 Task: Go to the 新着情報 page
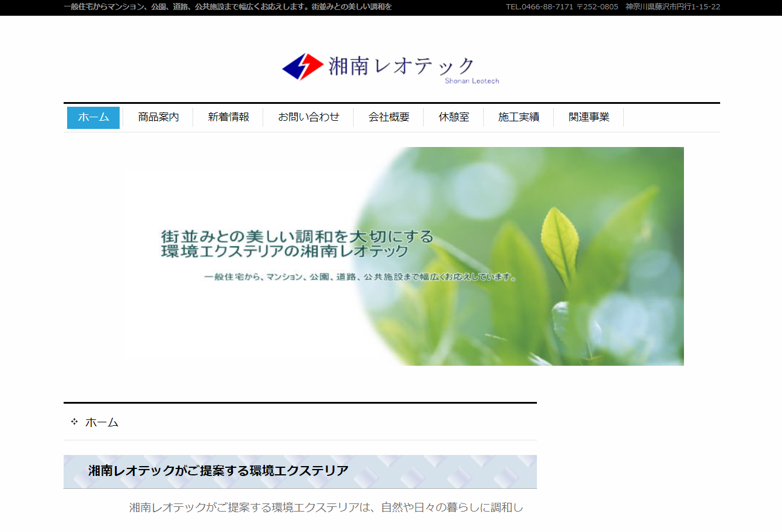[x=228, y=117]
